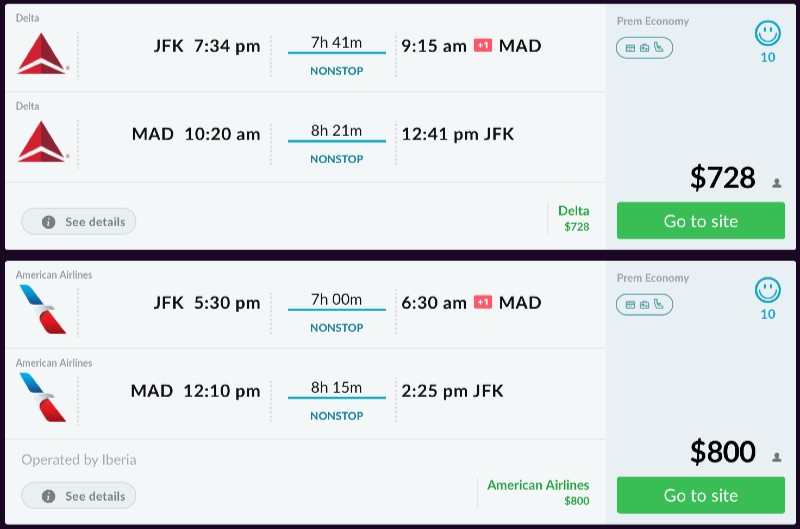The height and width of the screenshot is (529, 800).
Task: Click the Delta logo on the JFK departure
Action: [x=42, y=53]
